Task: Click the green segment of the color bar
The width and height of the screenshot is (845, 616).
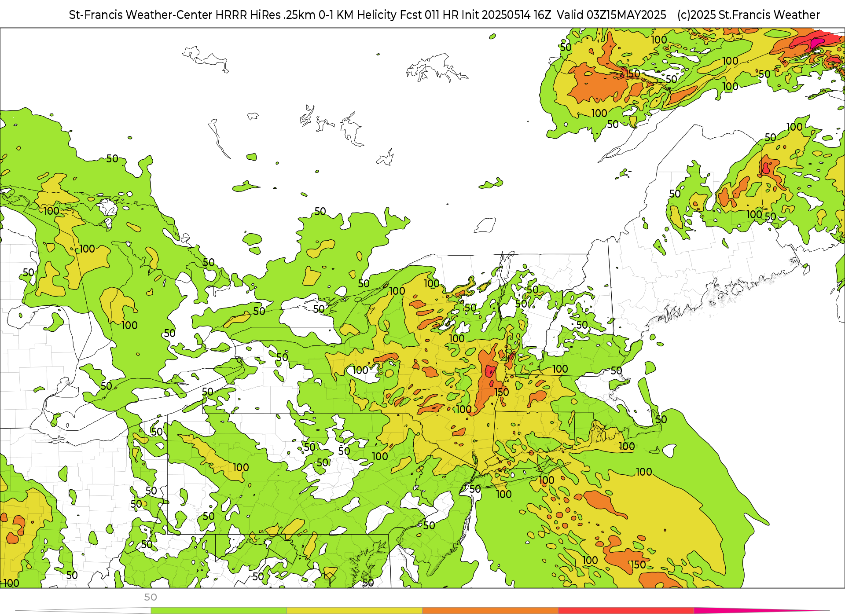Action: [219, 611]
